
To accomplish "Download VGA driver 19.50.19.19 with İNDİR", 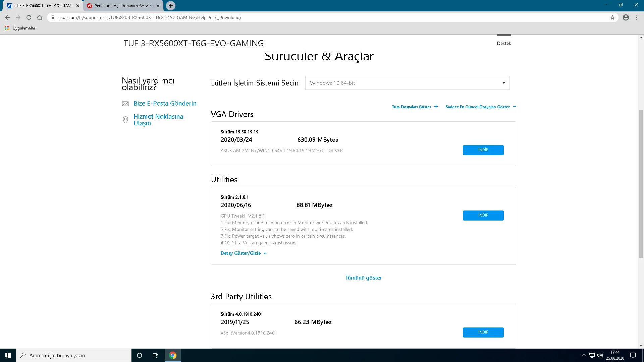I will (483, 150).
